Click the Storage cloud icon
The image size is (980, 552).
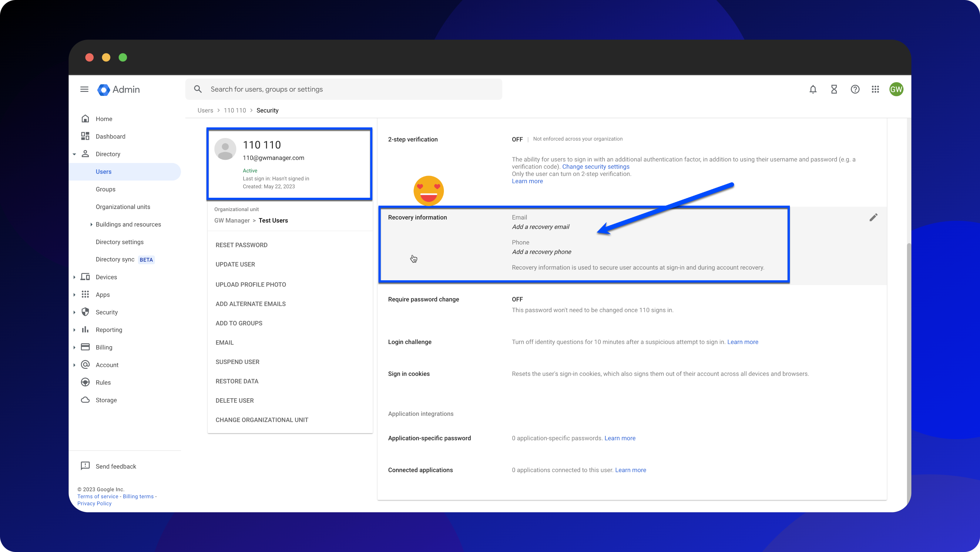[85, 400]
